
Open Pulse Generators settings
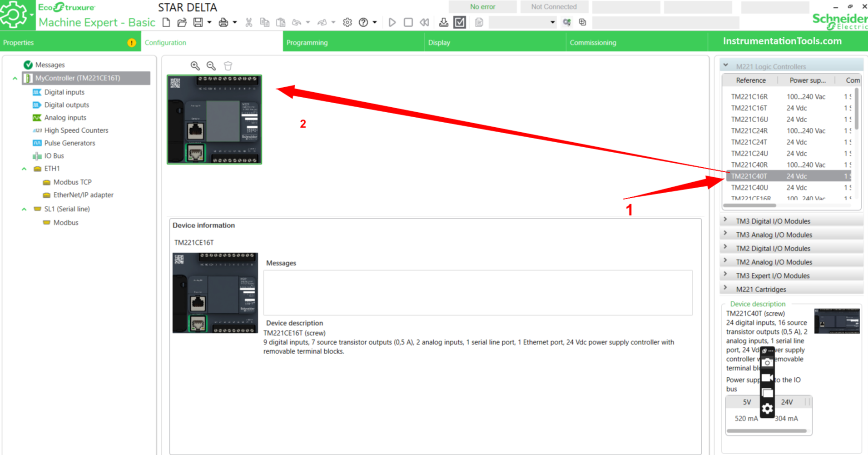pyautogui.click(x=69, y=143)
